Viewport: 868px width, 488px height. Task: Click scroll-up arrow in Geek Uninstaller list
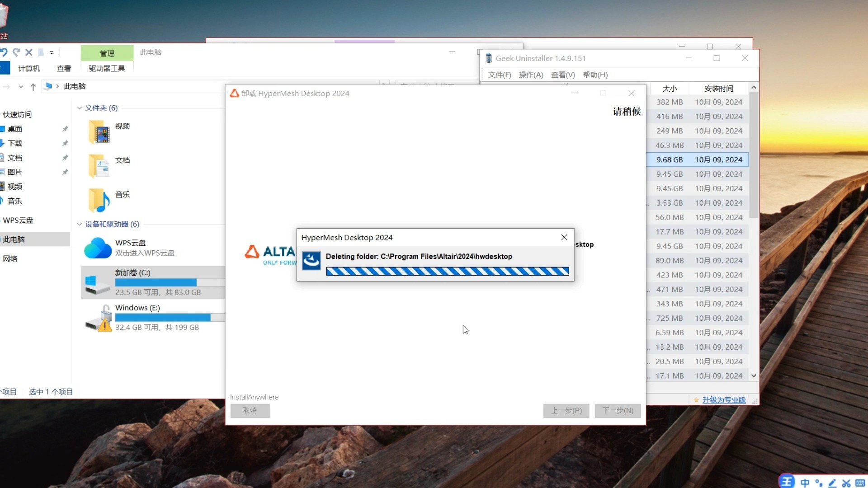754,87
